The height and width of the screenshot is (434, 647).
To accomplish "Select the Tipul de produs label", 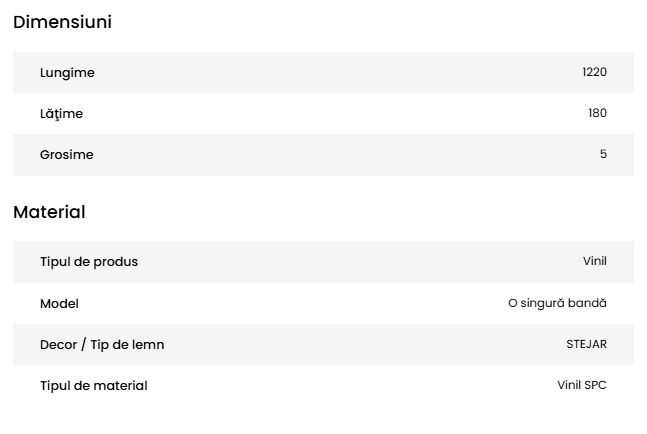I will (89, 262).
